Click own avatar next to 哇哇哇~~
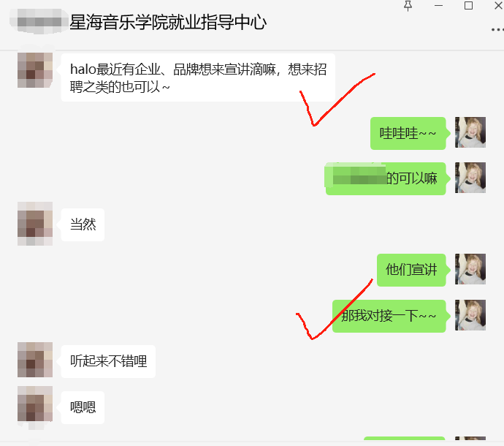 [470, 132]
